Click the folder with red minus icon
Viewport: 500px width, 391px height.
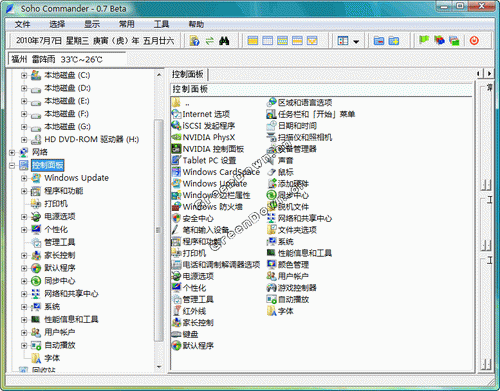(x=379, y=41)
